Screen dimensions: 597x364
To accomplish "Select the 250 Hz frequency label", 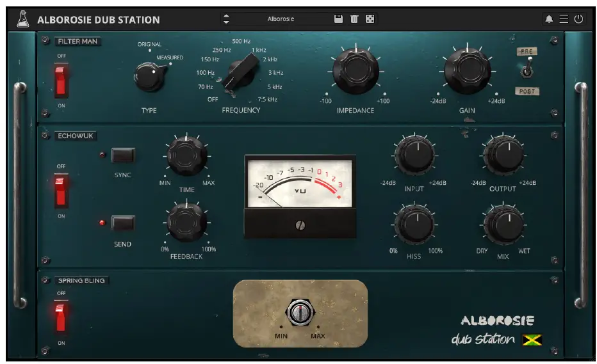I will (x=222, y=50).
